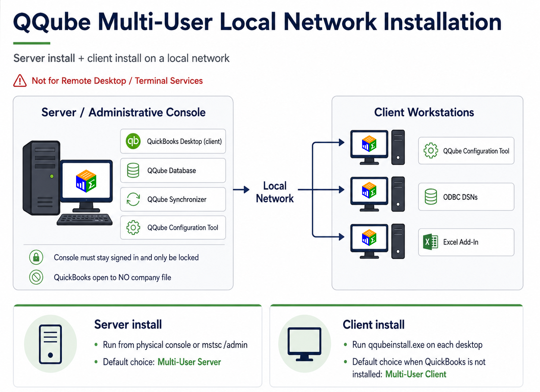Click the server panel's QQube Configuration Tool label
The width and height of the screenshot is (540, 392).
(183, 227)
